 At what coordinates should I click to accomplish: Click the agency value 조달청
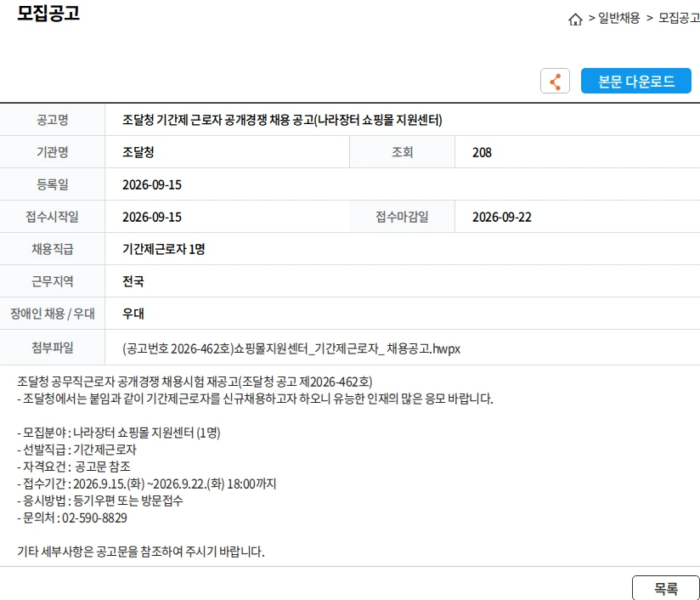pyautogui.click(x=138, y=152)
